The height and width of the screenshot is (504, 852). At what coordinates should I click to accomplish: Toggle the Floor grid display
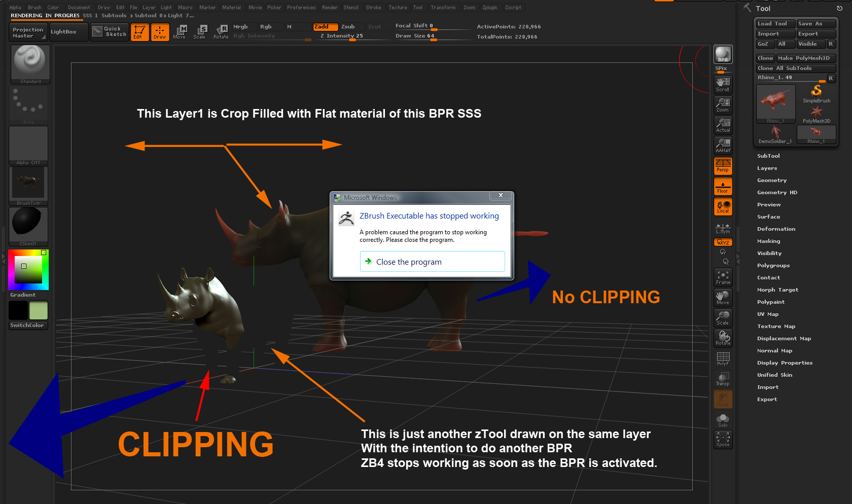(722, 186)
